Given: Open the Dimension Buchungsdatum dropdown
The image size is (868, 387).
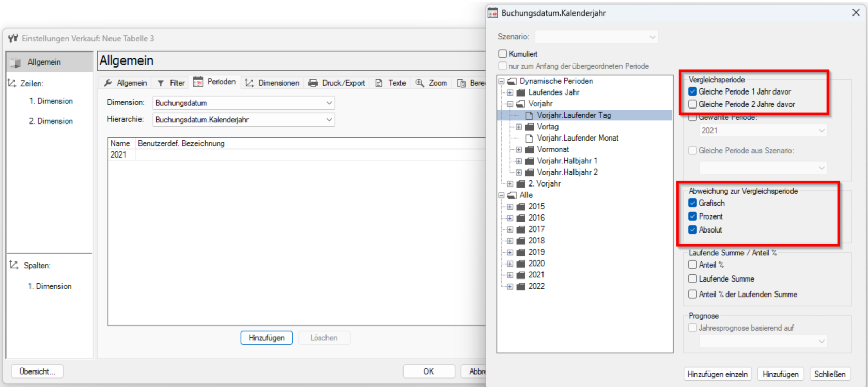Looking at the screenshot, I should pos(329,103).
